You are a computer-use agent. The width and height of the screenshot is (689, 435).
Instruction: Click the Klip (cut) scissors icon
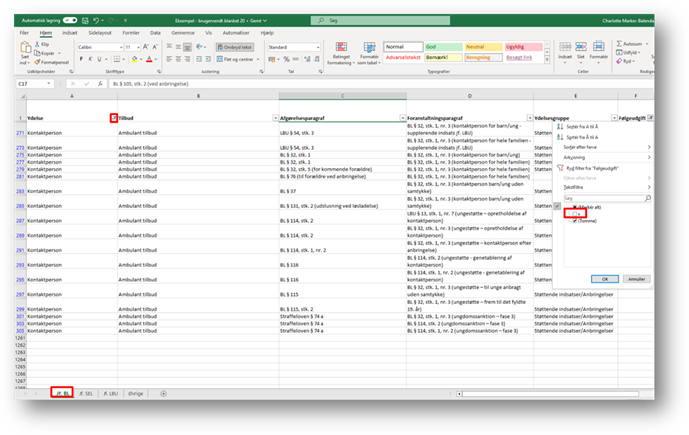click(41, 46)
